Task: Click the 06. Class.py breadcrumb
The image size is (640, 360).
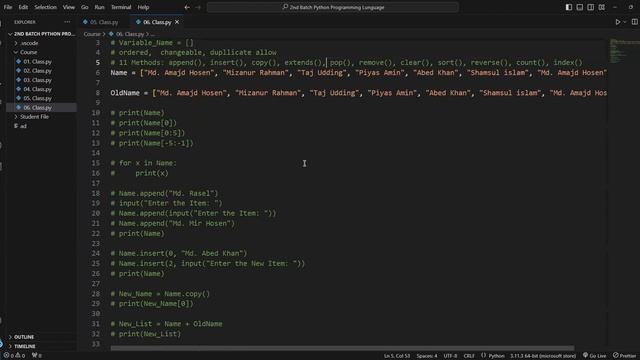Action: coord(130,34)
